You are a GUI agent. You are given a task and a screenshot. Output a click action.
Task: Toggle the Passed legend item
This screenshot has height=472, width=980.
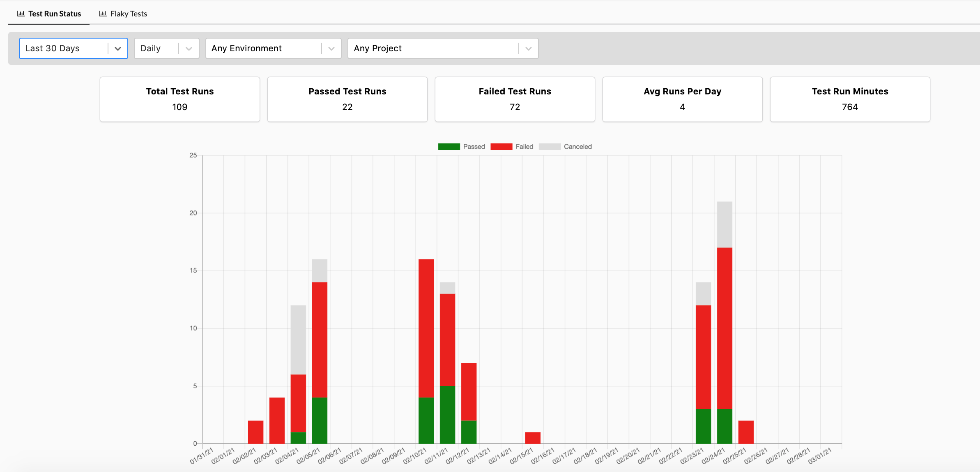[x=474, y=147]
